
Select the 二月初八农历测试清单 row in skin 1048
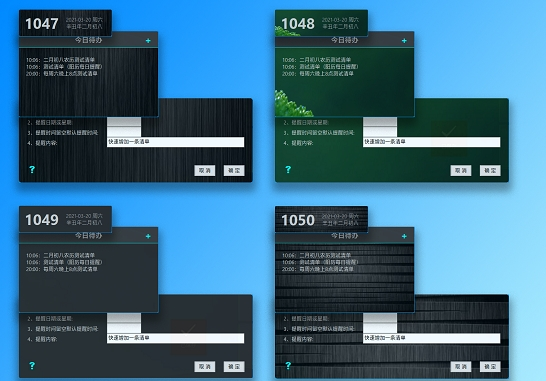317,60
